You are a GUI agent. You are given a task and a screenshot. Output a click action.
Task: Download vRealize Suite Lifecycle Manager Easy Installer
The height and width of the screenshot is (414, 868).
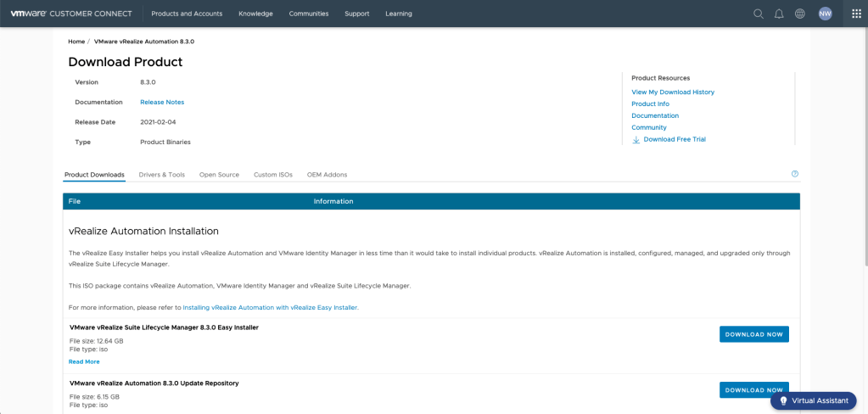click(753, 334)
